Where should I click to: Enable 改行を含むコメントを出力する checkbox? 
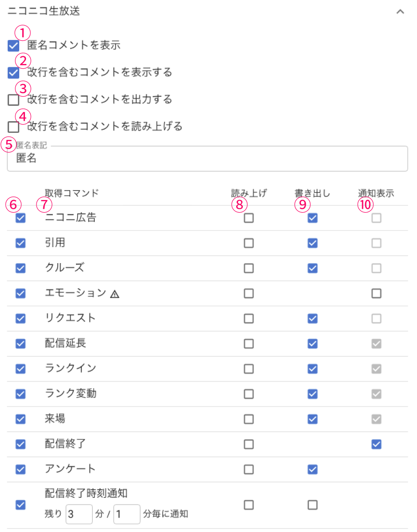pos(13,100)
